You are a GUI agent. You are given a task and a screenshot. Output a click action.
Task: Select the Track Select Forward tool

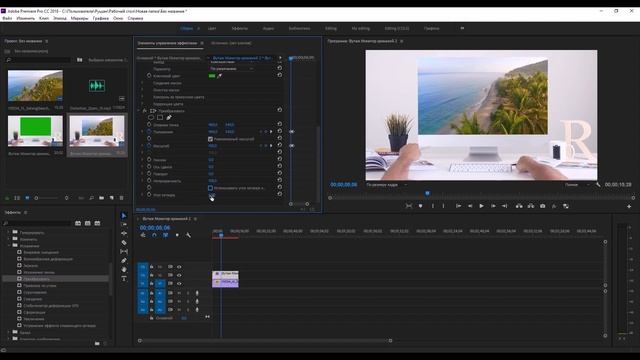tap(124, 224)
